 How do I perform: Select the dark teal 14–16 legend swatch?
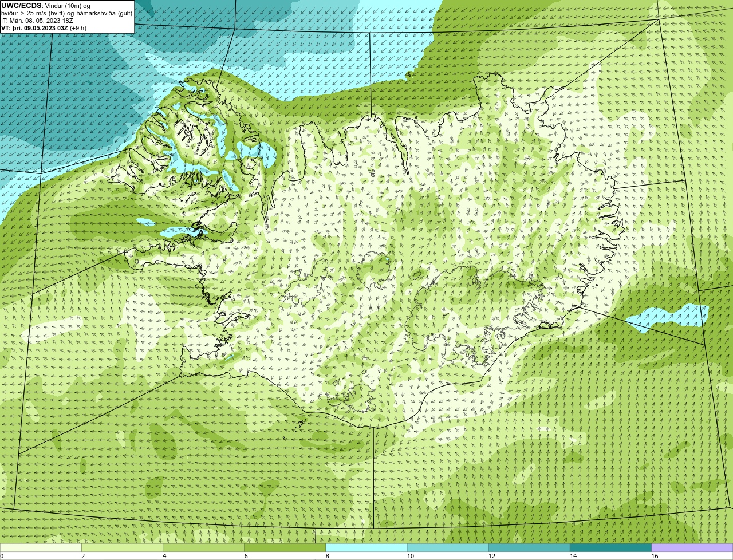tap(610, 548)
